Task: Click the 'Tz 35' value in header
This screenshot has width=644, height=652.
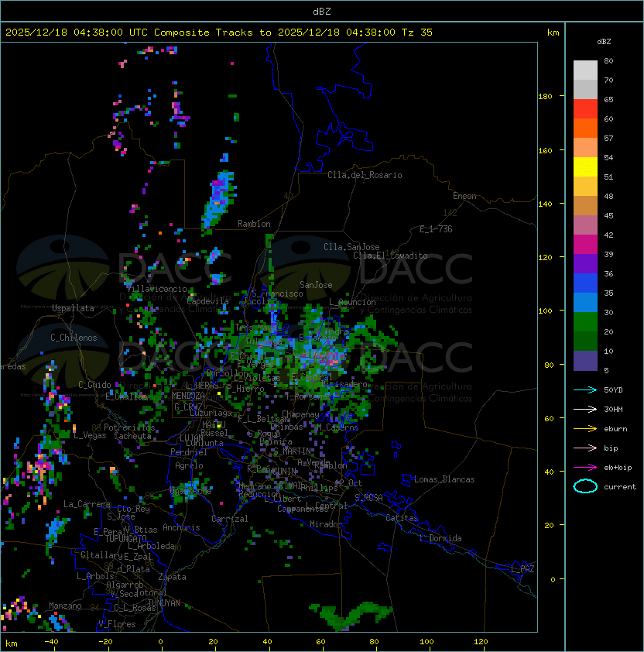Action: (x=417, y=33)
